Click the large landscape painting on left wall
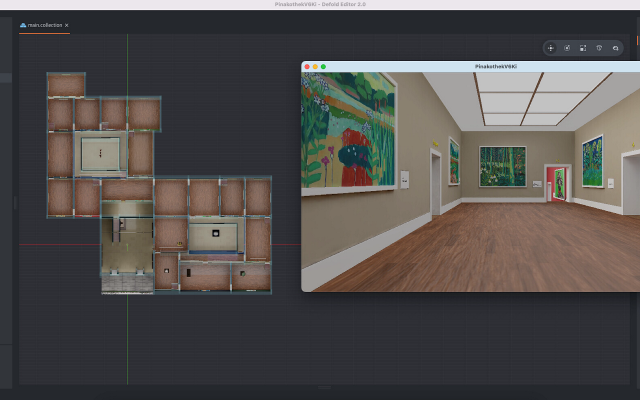The height and width of the screenshot is (400, 640). pyautogui.click(x=348, y=131)
